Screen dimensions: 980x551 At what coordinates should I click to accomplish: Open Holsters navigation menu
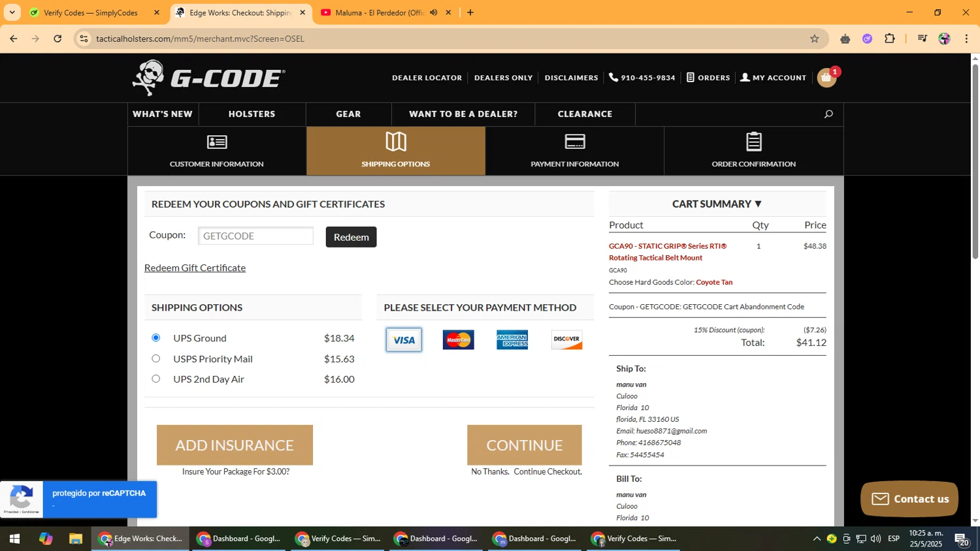tap(252, 114)
